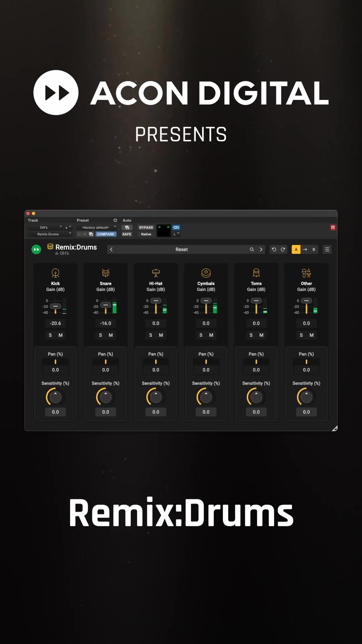The width and height of the screenshot is (362, 644).
Task: Open the L channel selector dropdown
Action: (176, 234)
